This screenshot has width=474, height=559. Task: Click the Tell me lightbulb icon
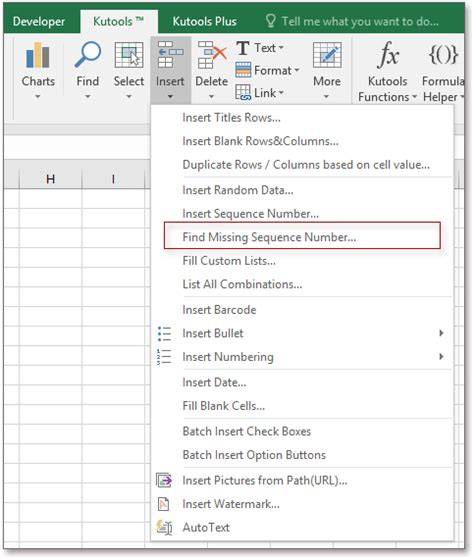(271, 21)
